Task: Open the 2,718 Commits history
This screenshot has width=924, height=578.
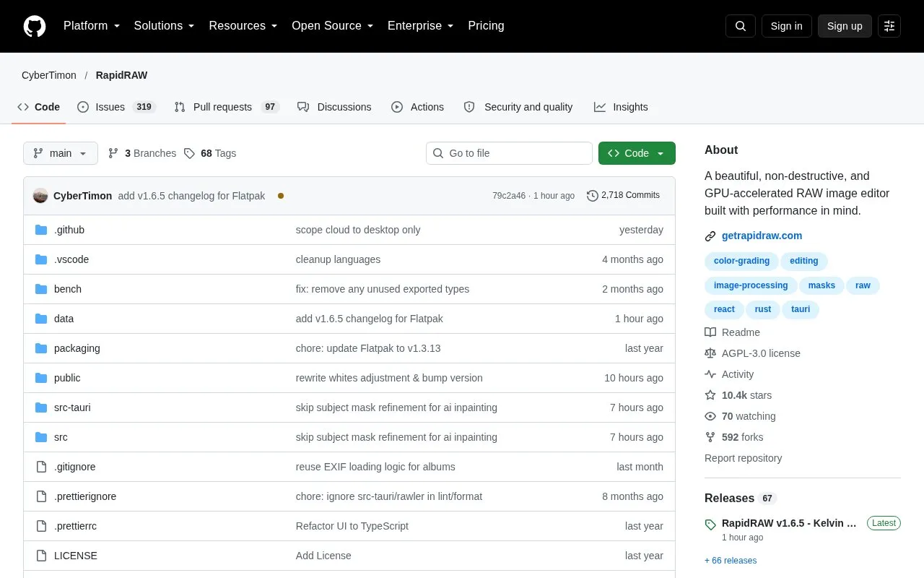Action: click(623, 196)
